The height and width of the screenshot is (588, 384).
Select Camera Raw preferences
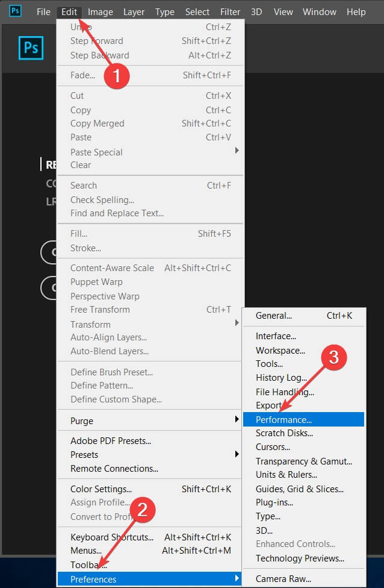click(x=304, y=578)
